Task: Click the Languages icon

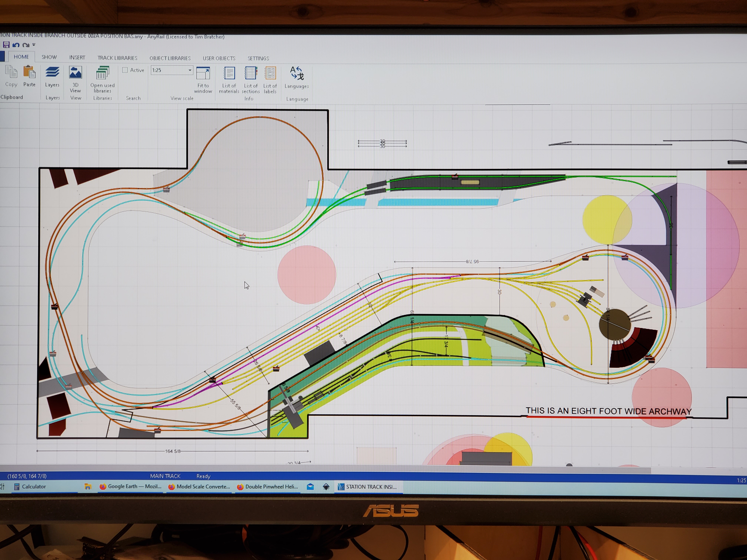Action: [x=296, y=78]
